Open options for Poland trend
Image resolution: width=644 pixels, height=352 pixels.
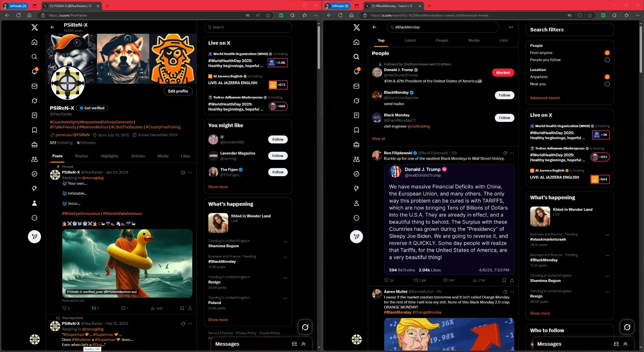285,298
